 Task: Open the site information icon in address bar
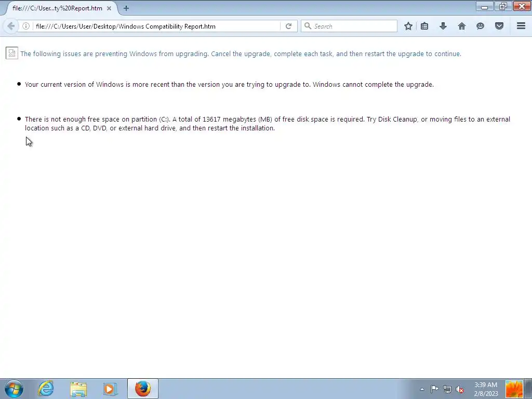tap(26, 26)
